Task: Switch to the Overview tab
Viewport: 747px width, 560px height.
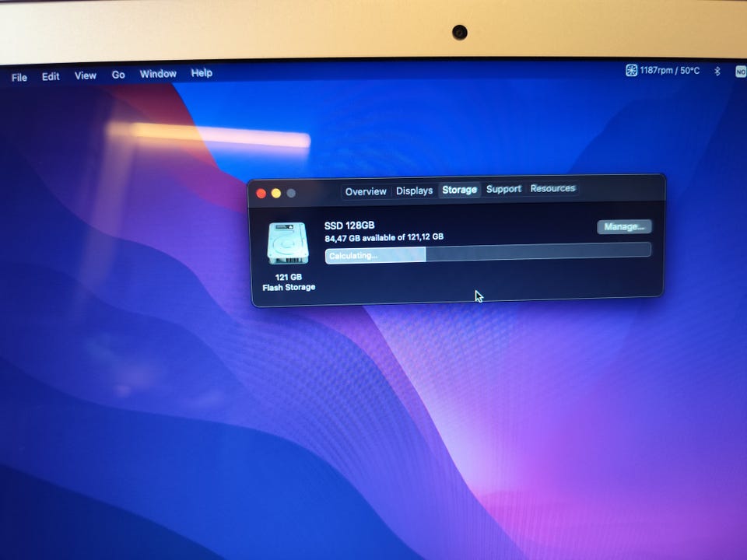Action: point(366,191)
